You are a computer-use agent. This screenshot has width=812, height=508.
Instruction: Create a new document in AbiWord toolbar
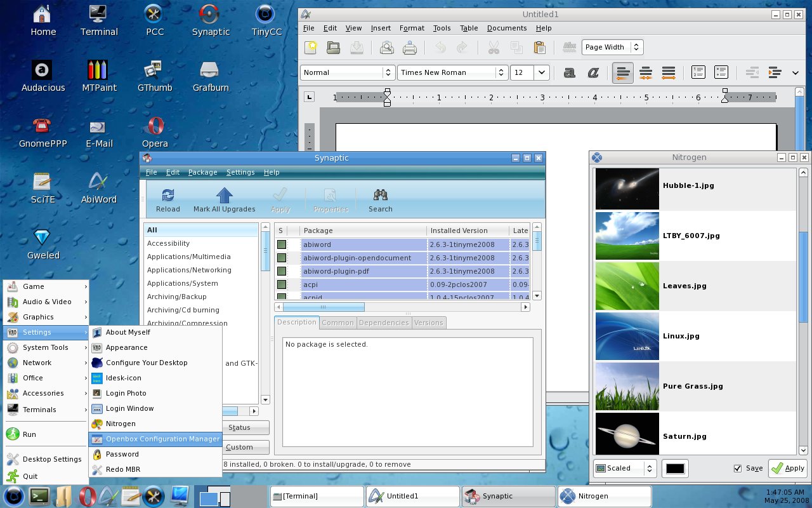coord(311,47)
